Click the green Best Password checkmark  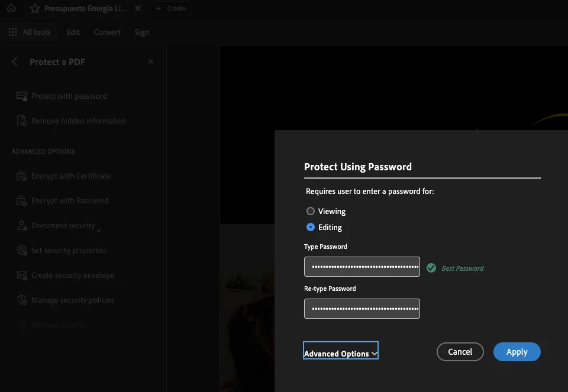point(431,268)
